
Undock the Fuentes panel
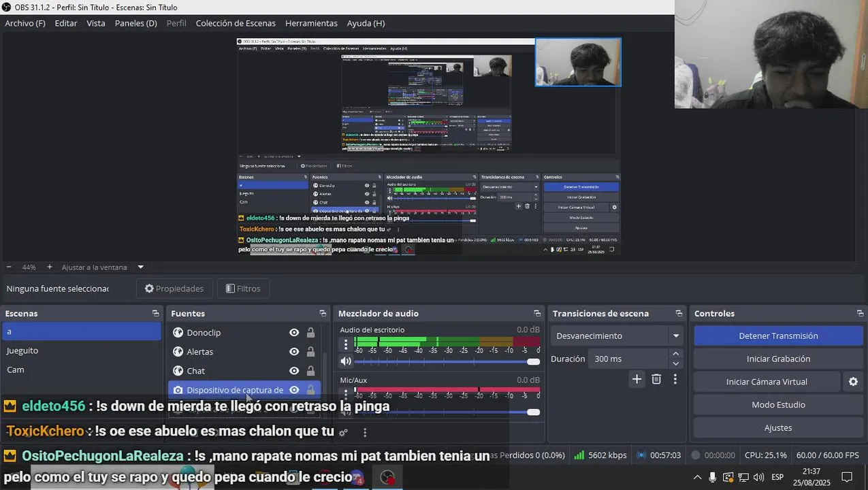coord(323,313)
